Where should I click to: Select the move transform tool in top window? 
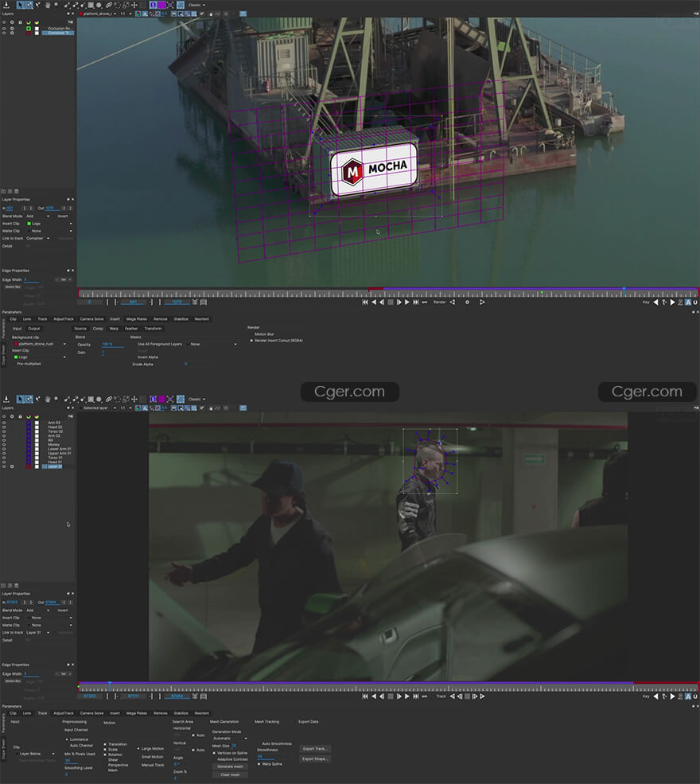tap(134, 5)
